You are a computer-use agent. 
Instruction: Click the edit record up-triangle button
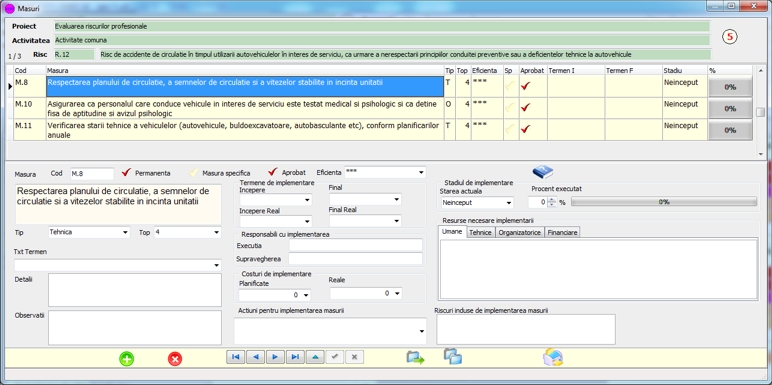315,357
